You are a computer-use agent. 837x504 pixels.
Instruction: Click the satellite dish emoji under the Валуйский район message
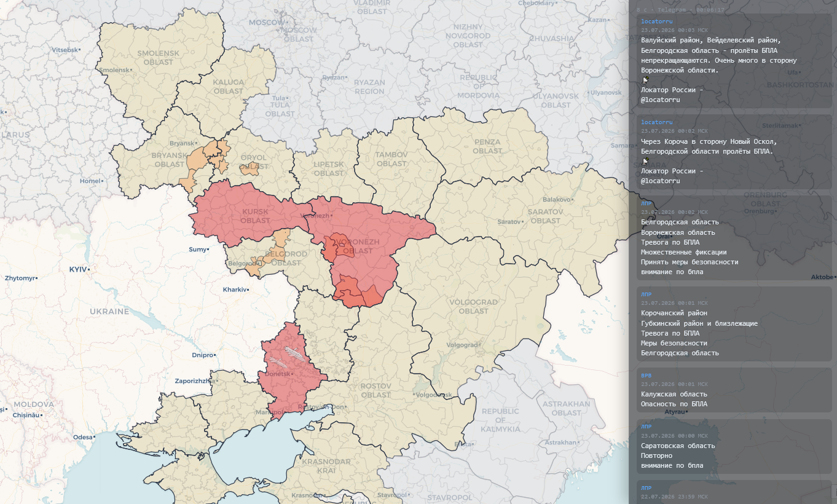click(645, 80)
